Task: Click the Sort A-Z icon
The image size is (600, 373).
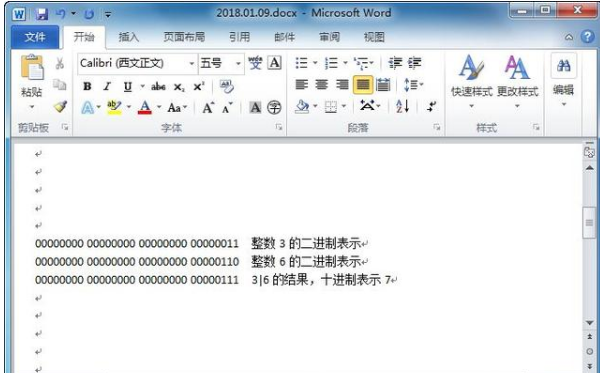Action: 402,107
